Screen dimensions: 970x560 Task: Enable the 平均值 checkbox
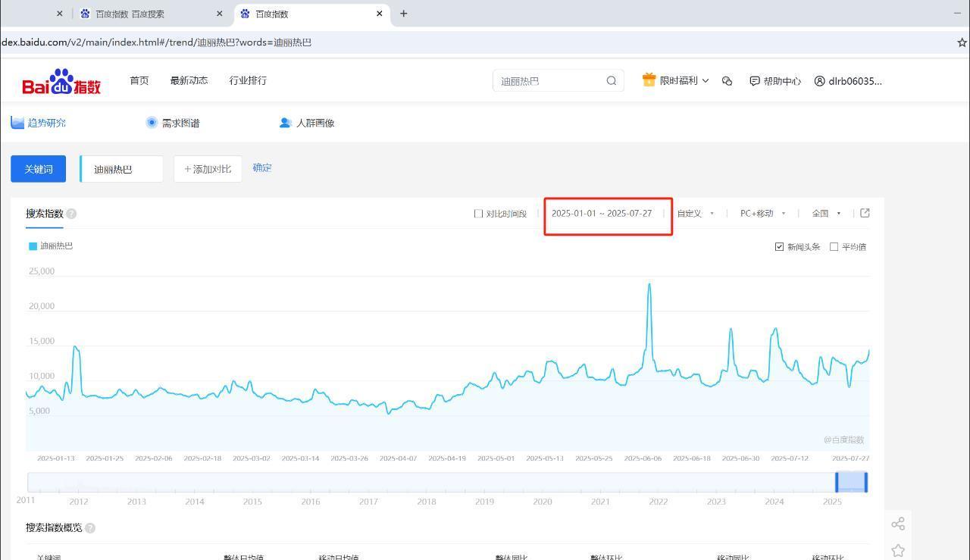[x=834, y=247]
